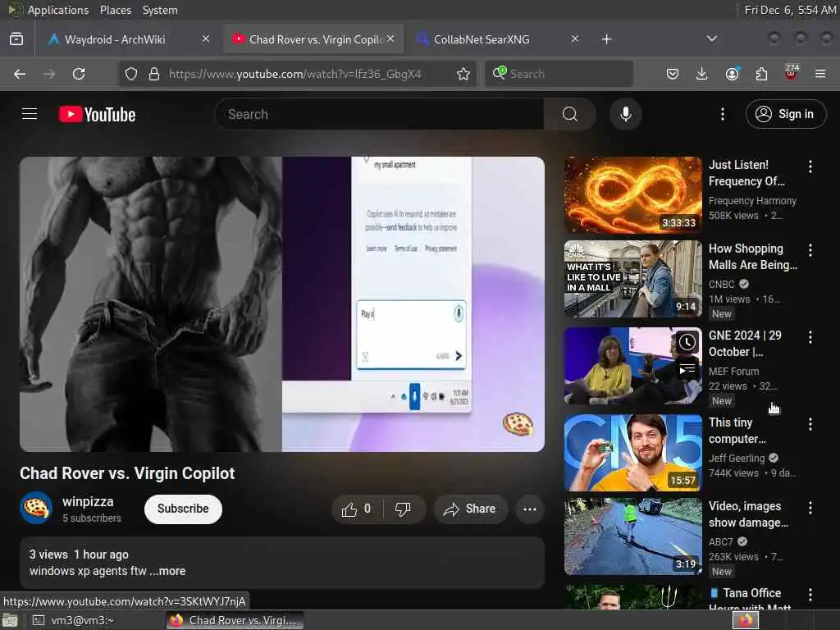
Task: Open the How Shopping Malls Are Being title
Action: 753,257
